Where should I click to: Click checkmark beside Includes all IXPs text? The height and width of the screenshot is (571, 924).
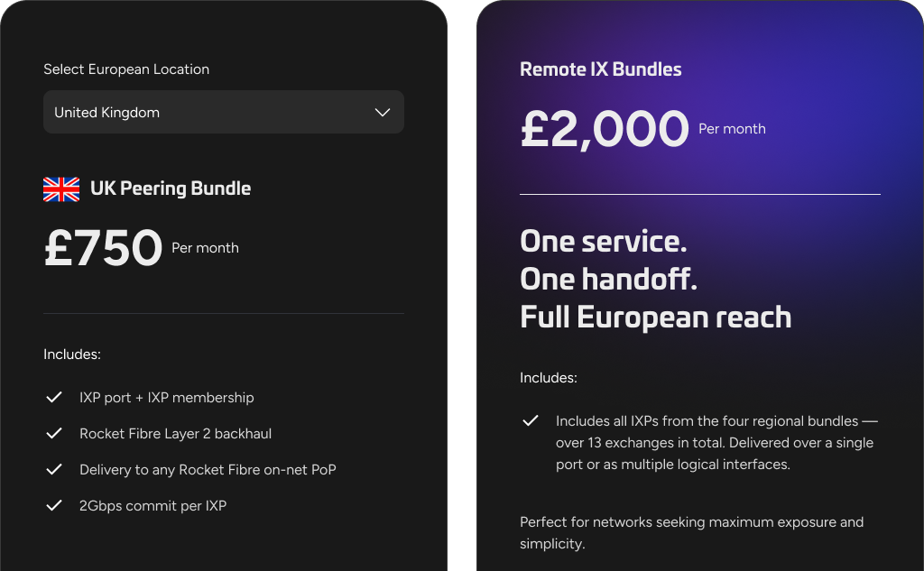pos(531,420)
